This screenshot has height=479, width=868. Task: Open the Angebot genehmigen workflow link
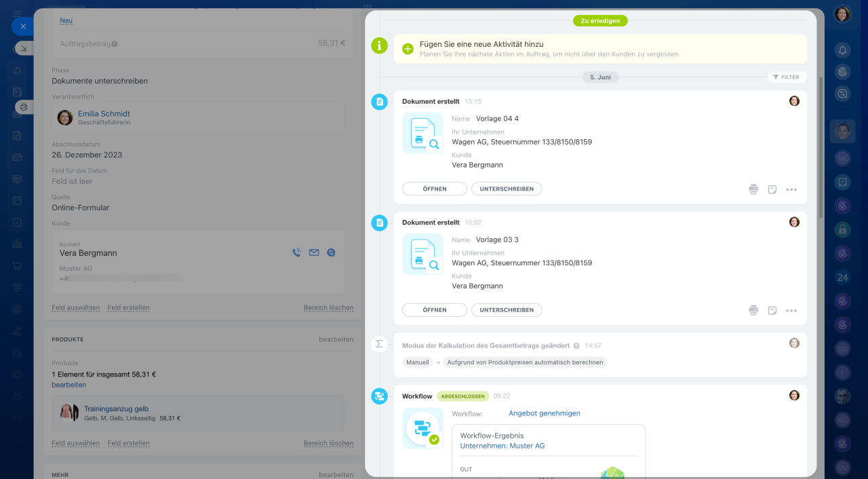click(545, 413)
